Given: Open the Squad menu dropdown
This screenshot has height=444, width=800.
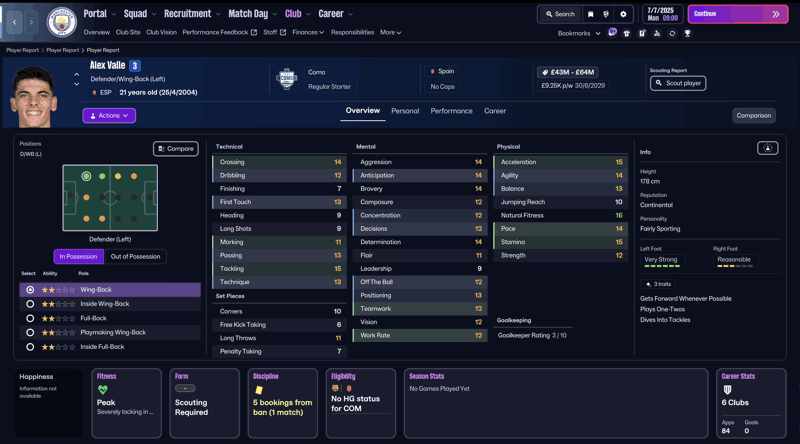Looking at the screenshot, I should coord(140,14).
